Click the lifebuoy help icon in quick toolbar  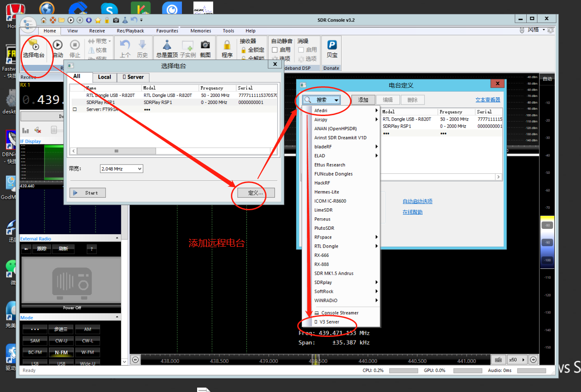tap(52, 20)
